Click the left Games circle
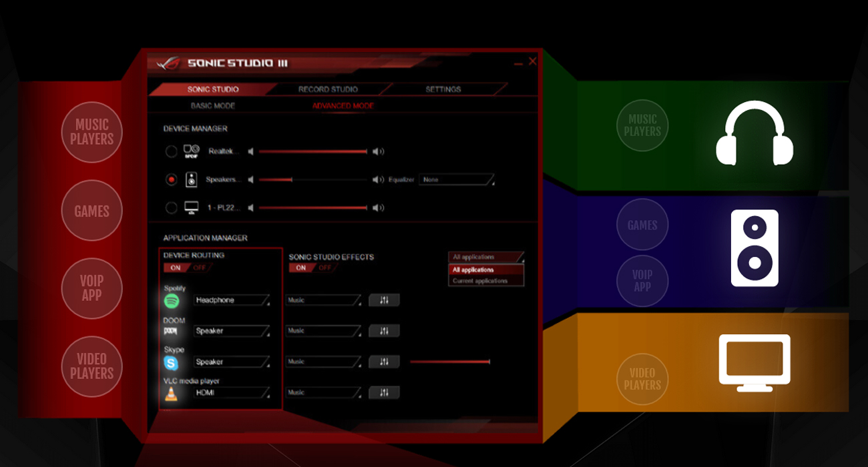Viewport: 868px width, 467px height. [x=92, y=211]
